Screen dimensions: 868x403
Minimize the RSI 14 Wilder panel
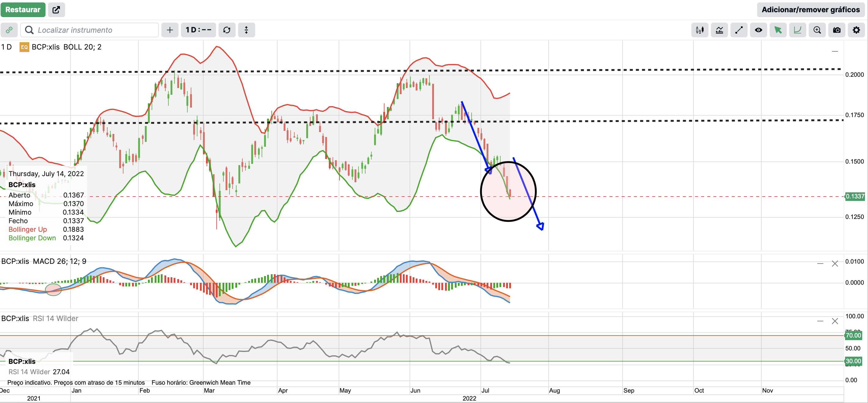(x=820, y=321)
